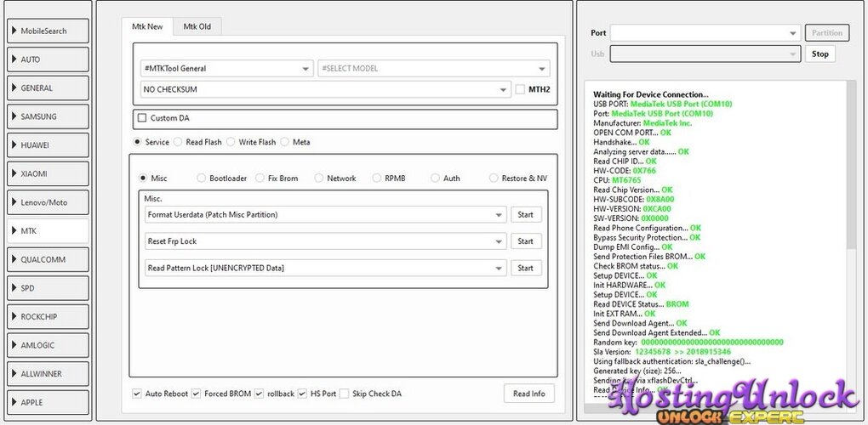Select the Meta radio option

[284, 142]
